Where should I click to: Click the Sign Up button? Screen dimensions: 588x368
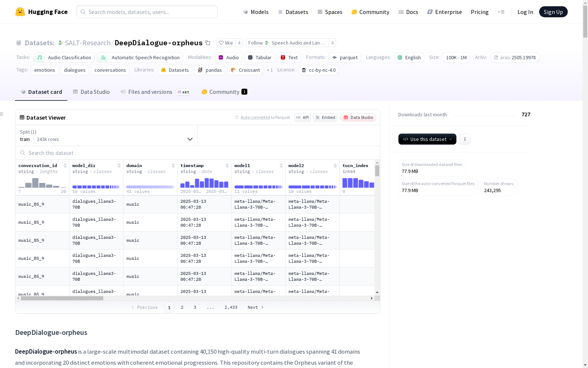[553, 12]
